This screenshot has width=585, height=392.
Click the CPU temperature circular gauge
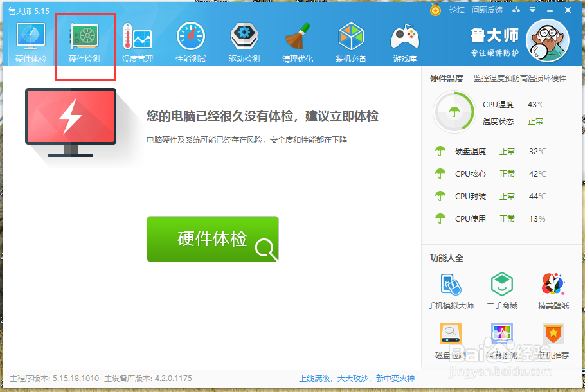click(454, 112)
